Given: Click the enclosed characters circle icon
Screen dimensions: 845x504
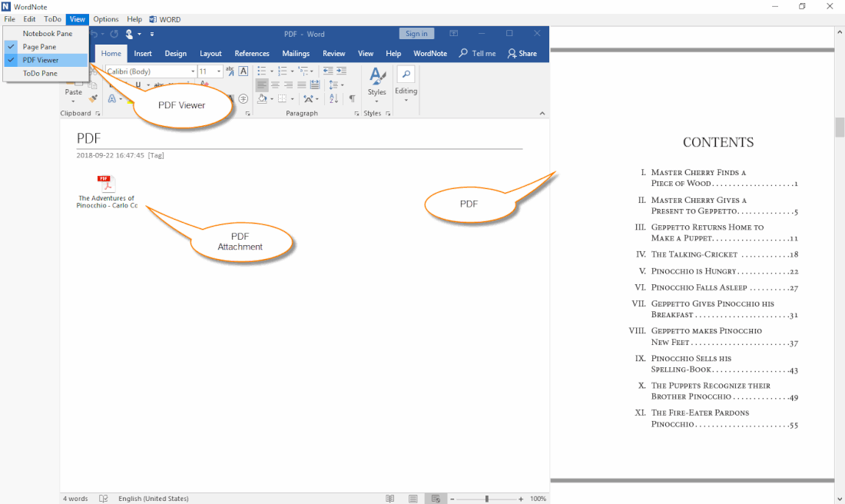Looking at the screenshot, I should (x=243, y=98).
